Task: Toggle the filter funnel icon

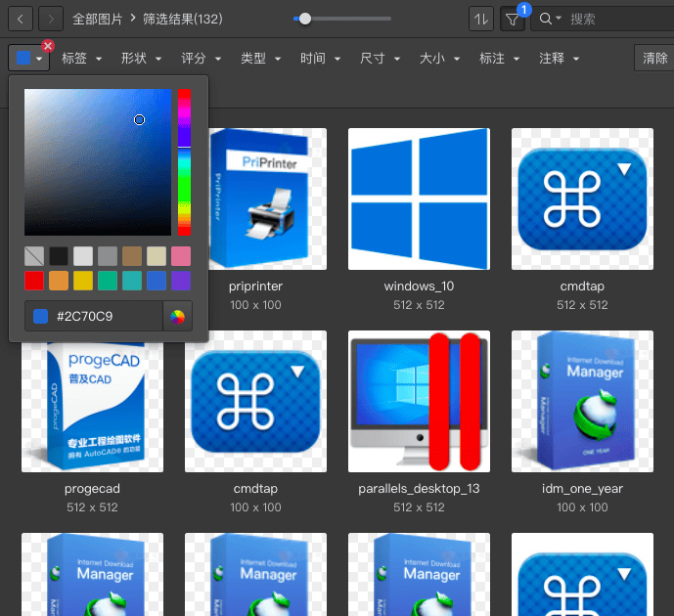Action: [513, 19]
